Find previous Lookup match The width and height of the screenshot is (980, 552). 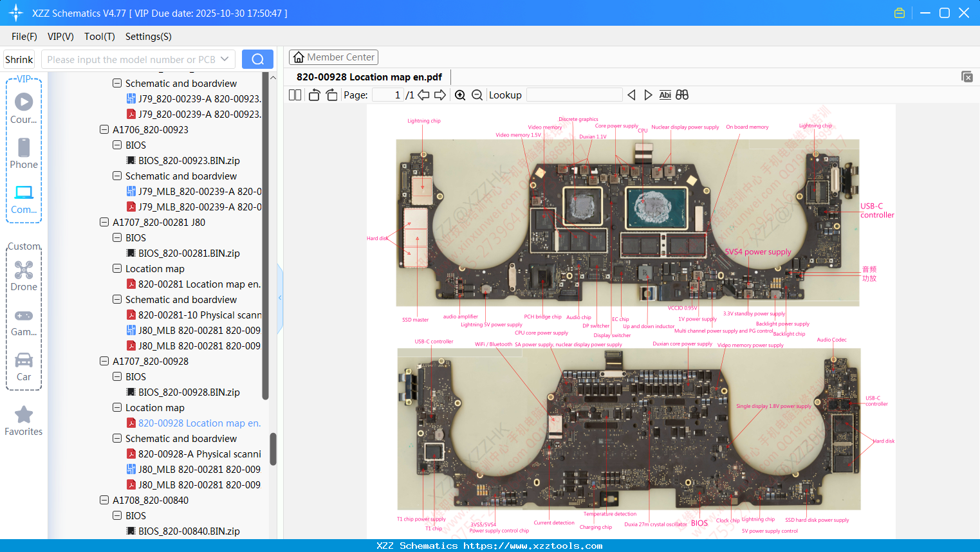[x=631, y=95]
